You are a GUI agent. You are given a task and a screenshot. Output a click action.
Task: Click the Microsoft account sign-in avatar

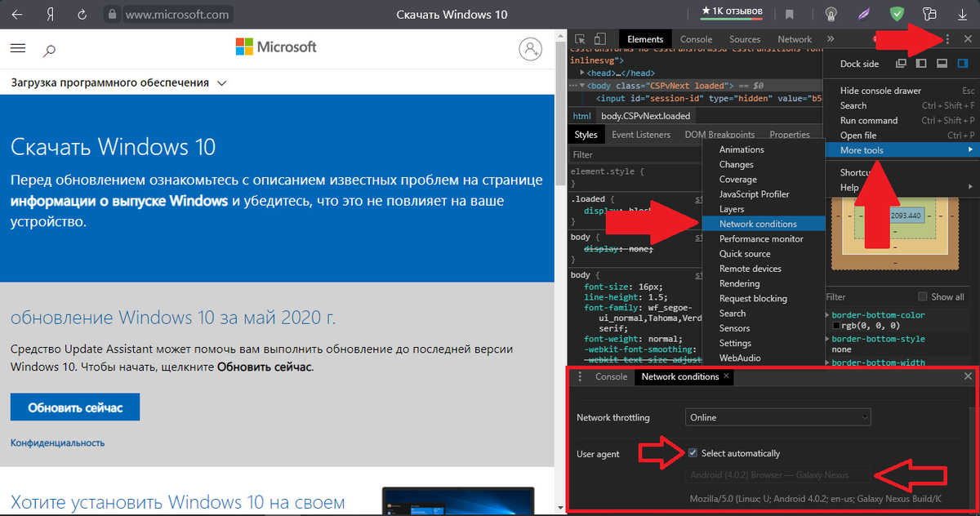(531, 49)
